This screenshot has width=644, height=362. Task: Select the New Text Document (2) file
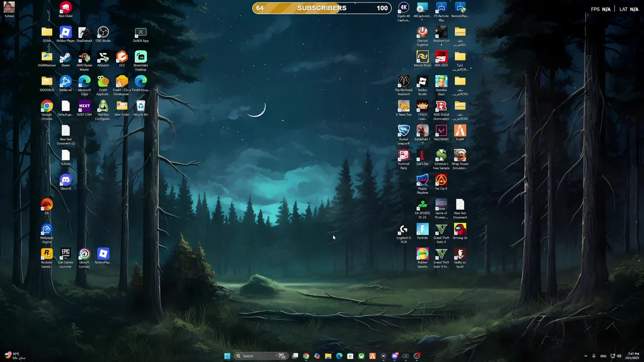[x=65, y=135]
